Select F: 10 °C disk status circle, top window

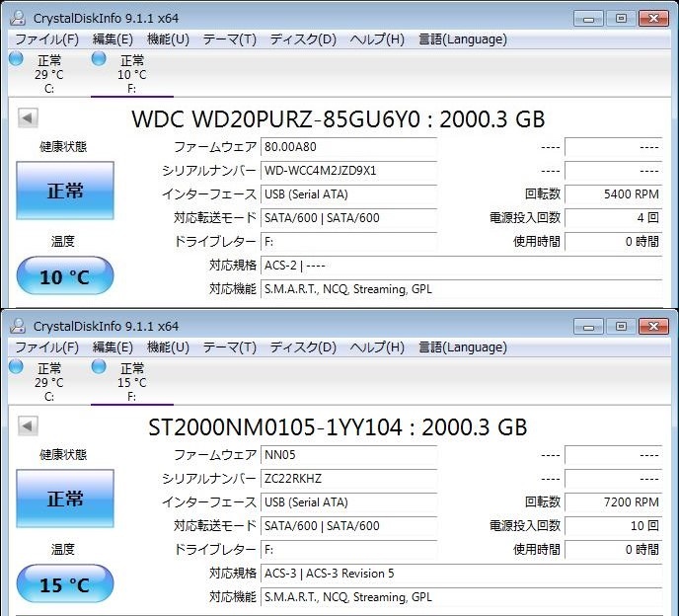(x=99, y=58)
